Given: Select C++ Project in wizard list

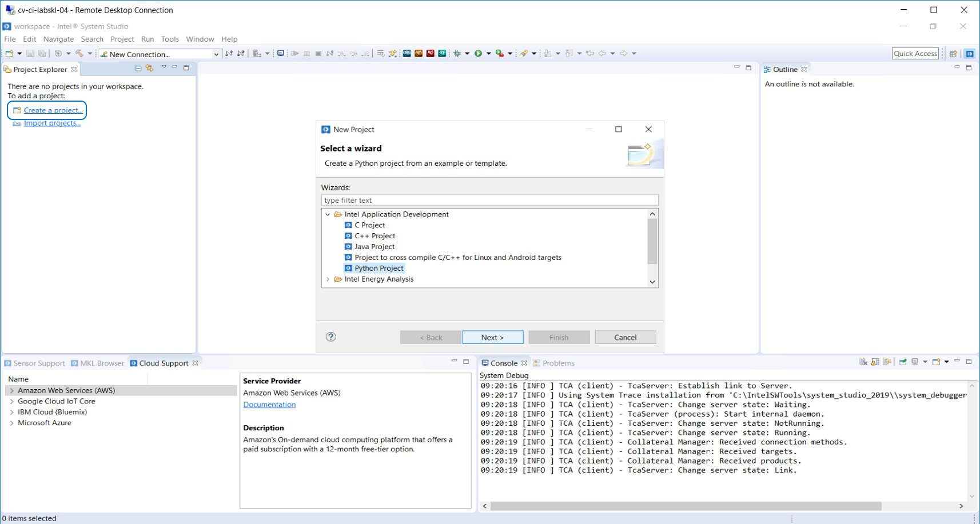Looking at the screenshot, I should 369,236.
